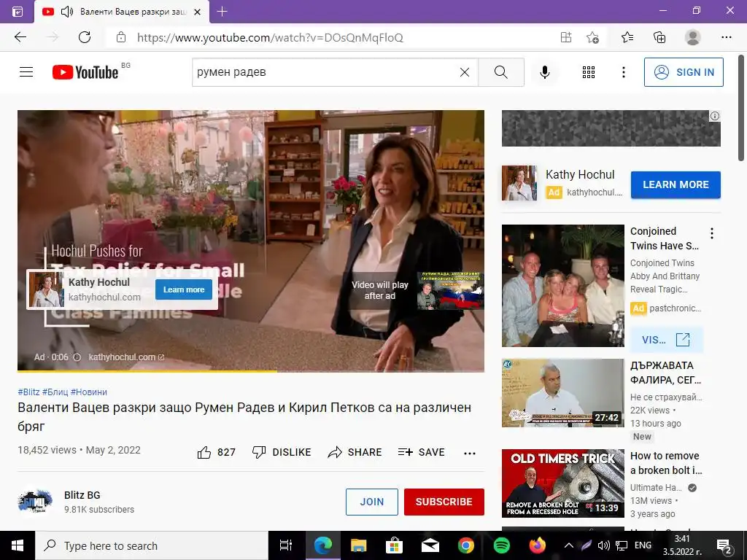Click the browser Back arrow
The height and width of the screenshot is (560, 747).
[20, 37]
